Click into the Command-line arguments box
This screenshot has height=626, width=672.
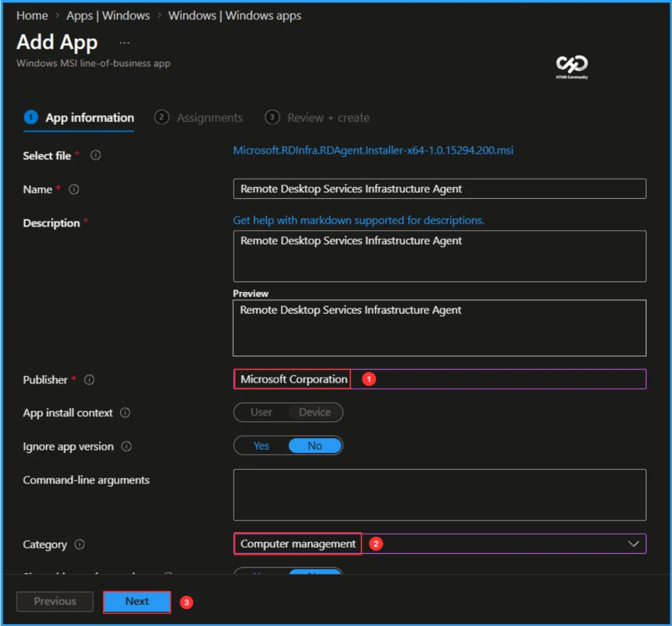(440, 495)
